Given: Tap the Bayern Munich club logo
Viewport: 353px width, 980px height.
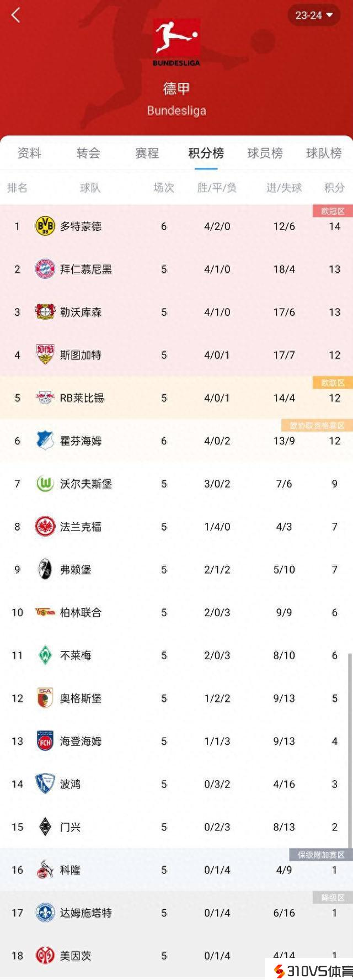Looking at the screenshot, I should [x=45, y=269].
